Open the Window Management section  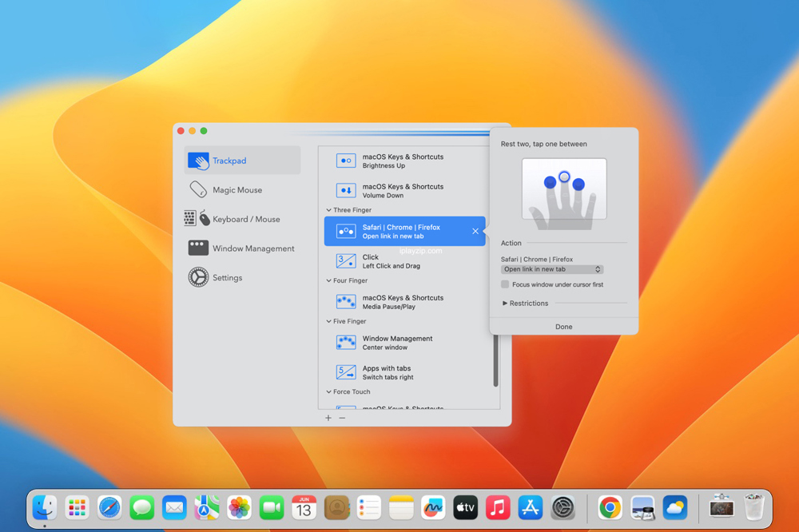coord(243,248)
